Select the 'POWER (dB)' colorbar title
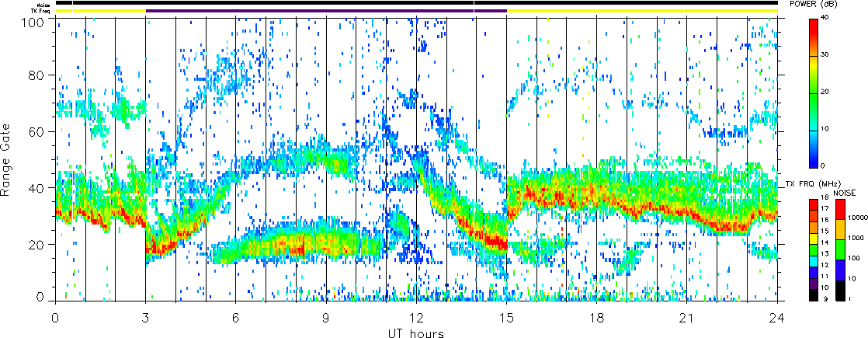Screen dimensions: 868x338 point(814,5)
